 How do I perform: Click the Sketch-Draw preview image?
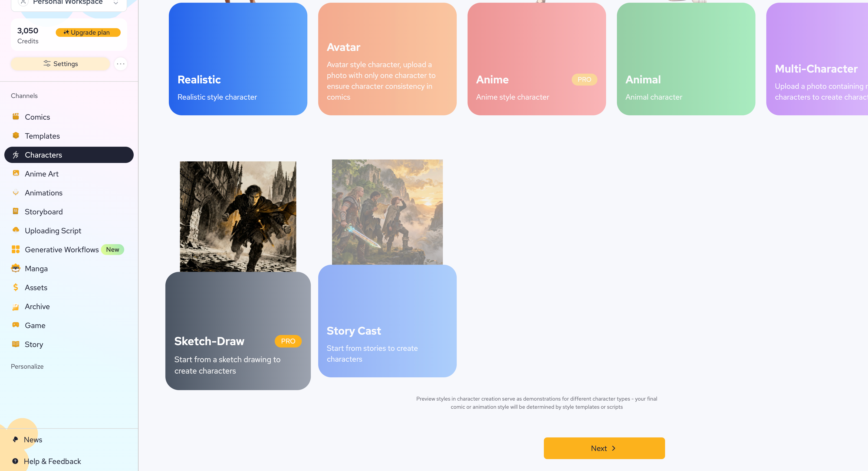(238, 217)
